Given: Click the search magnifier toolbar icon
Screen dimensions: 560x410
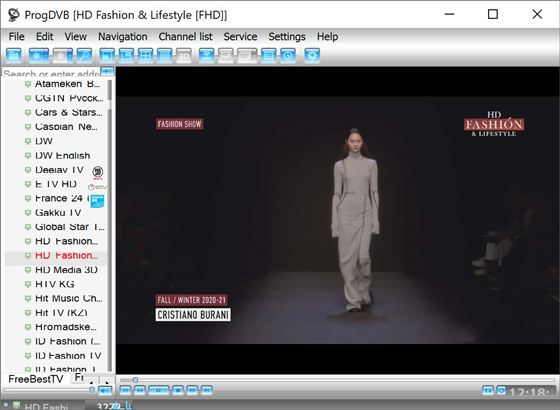Looking at the screenshot, I should [84, 56].
